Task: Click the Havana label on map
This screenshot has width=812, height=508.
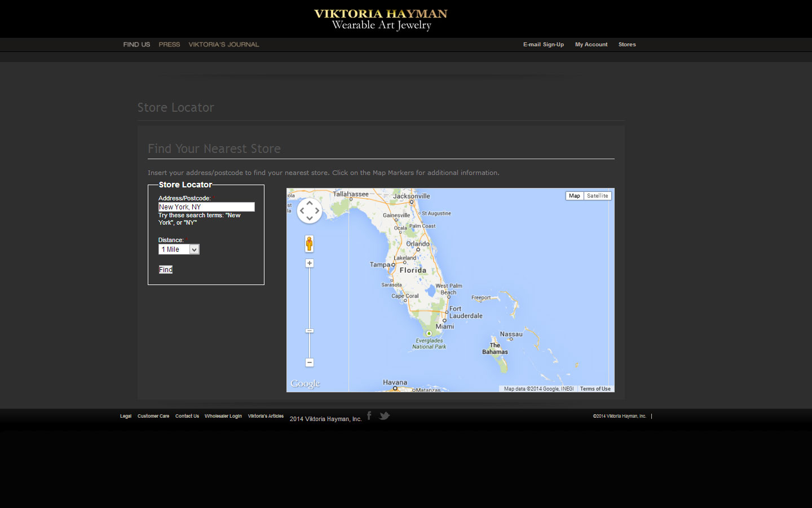Action: tap(395, 382)
